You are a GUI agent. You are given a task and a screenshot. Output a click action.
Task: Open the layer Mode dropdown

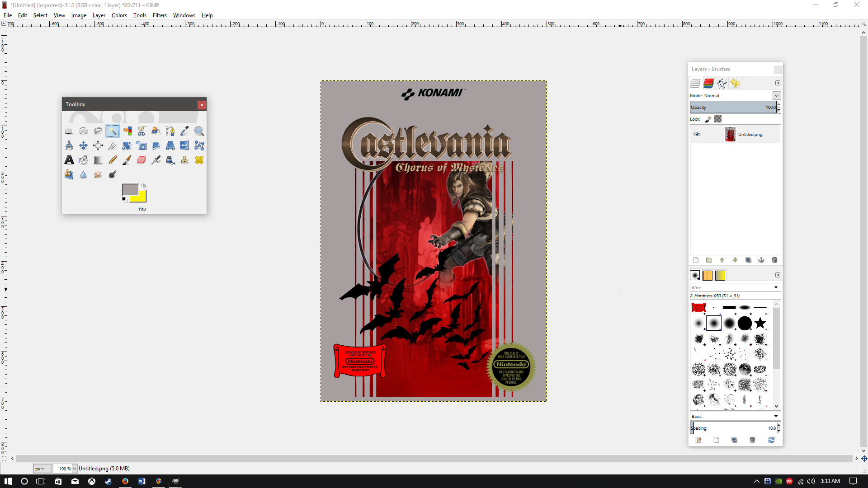(776, 95)
